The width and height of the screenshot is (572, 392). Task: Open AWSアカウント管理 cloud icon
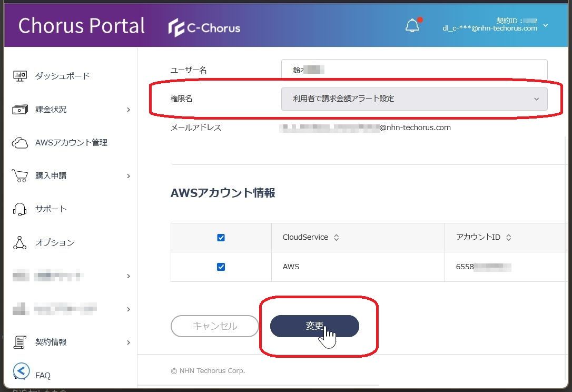(x=20, y=143)
